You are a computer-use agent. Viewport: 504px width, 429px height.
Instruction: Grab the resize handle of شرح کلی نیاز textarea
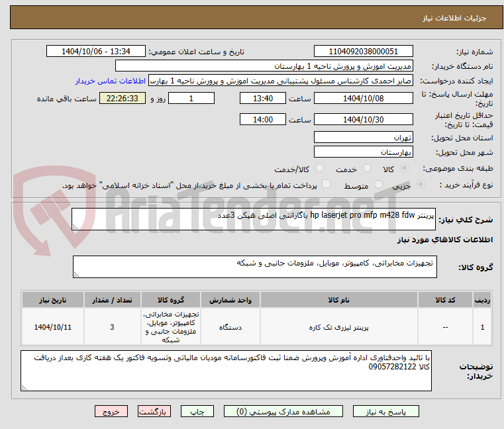(x=75, y=227)
